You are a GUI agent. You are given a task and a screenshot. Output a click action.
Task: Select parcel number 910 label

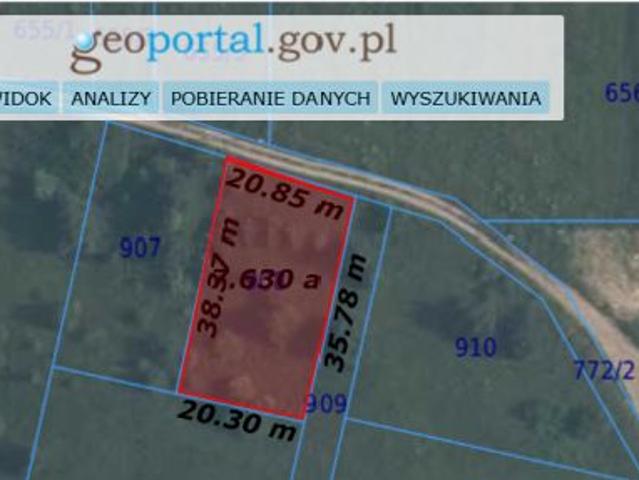click(x=476, y=348)
